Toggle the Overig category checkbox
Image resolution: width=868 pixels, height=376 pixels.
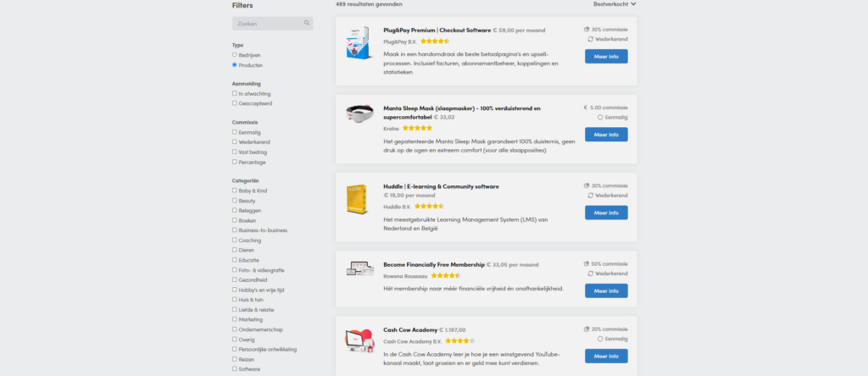(235, 339)
